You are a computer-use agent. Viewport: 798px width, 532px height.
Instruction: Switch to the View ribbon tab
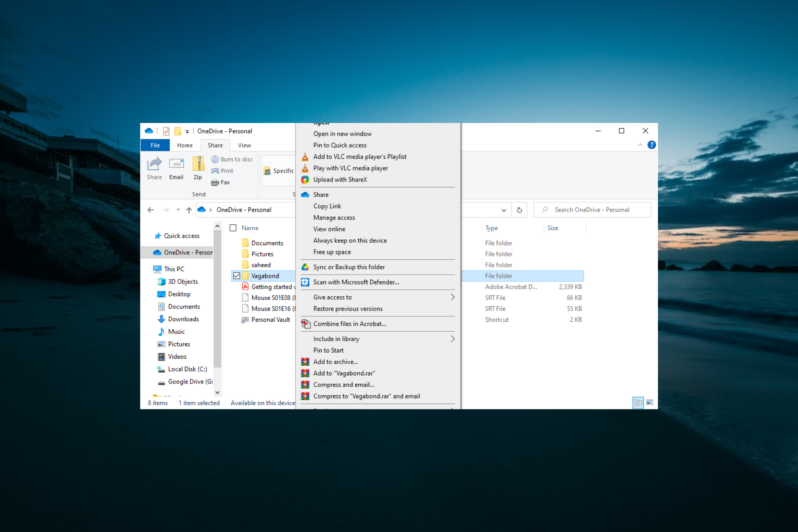pyautogui.click(x=244, y=145)
